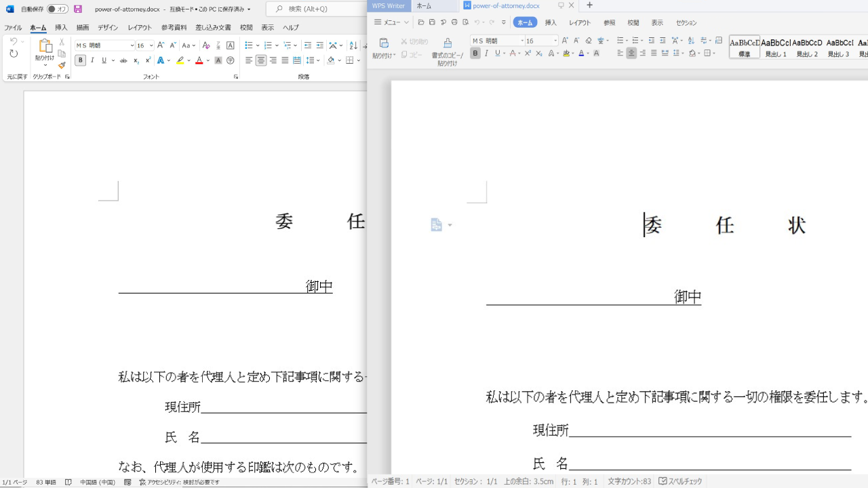868x488 pixels.
Task: Open the font size dropdown in WPS
Action: [x=555, y=41]
